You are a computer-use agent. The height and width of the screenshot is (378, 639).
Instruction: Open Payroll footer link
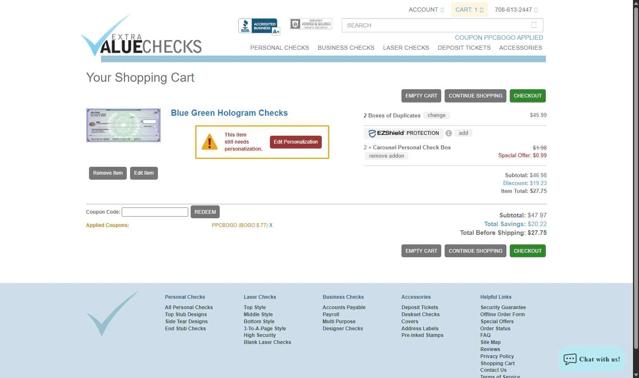point(331,314)
